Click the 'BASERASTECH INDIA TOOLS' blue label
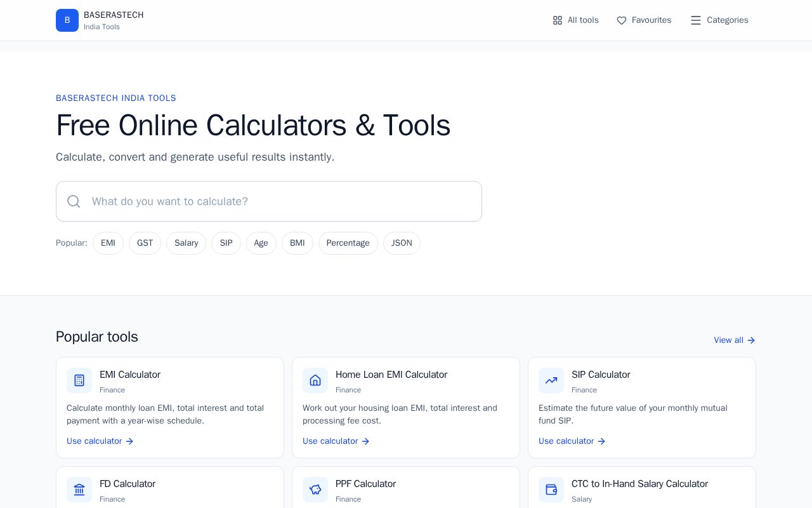Viewport: 812px width, 508px height. pos(116,98)
